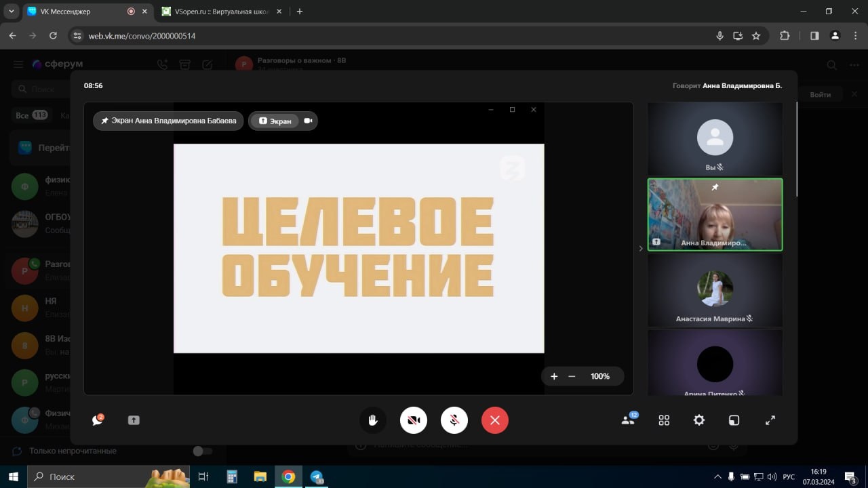Open volume control in tray
The height and width of the screenshot is (488, 868).
(x=772, y=476)
